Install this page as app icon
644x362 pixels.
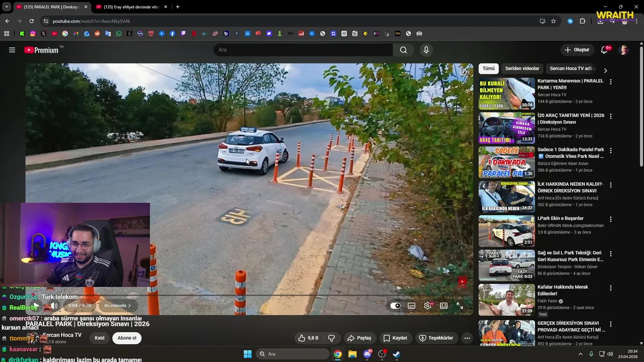click(x=542, y=21)
